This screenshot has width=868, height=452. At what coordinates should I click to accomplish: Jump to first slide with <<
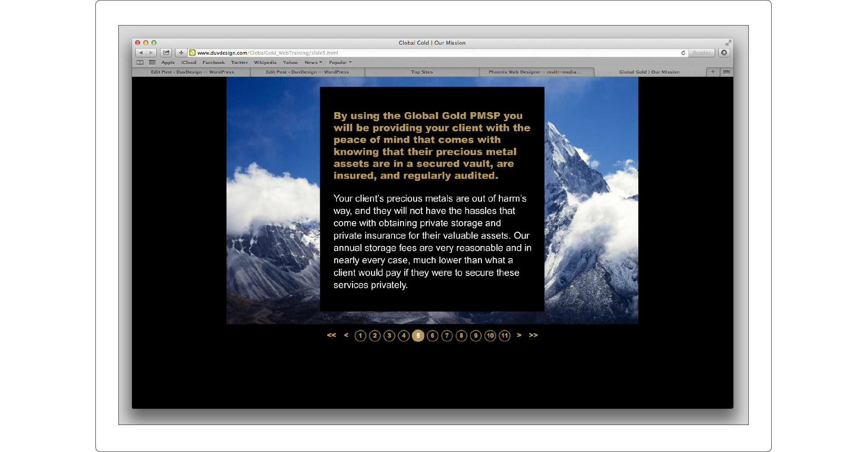[331, 335]
